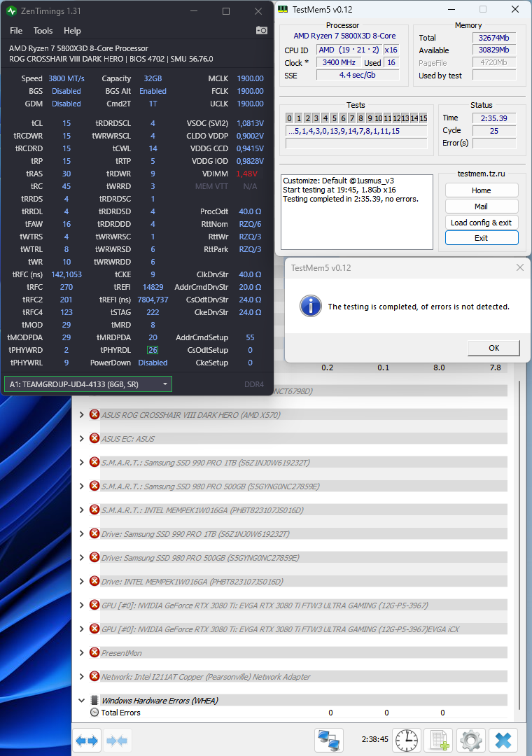Open HWiNFO sensor settings gear

point(471,740)
